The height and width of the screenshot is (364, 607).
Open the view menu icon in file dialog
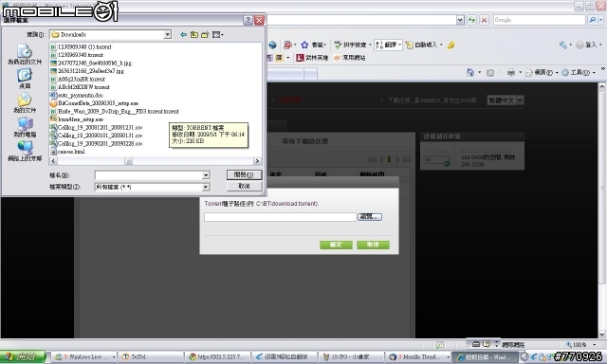coord(217,35)
